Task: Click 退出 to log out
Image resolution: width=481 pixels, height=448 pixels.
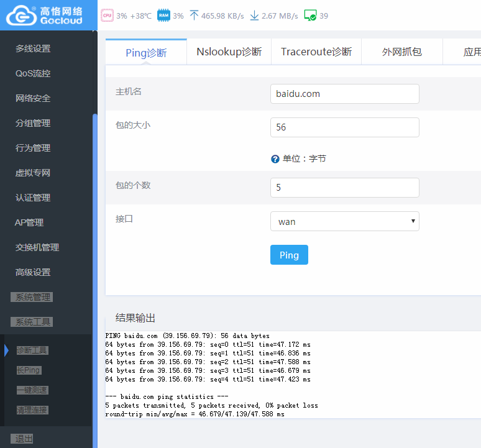Action: click(x=22, y=439)
